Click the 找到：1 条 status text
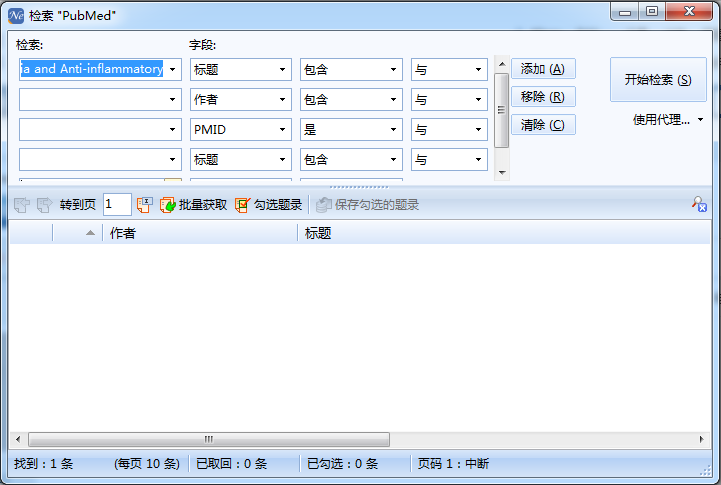 44,463
